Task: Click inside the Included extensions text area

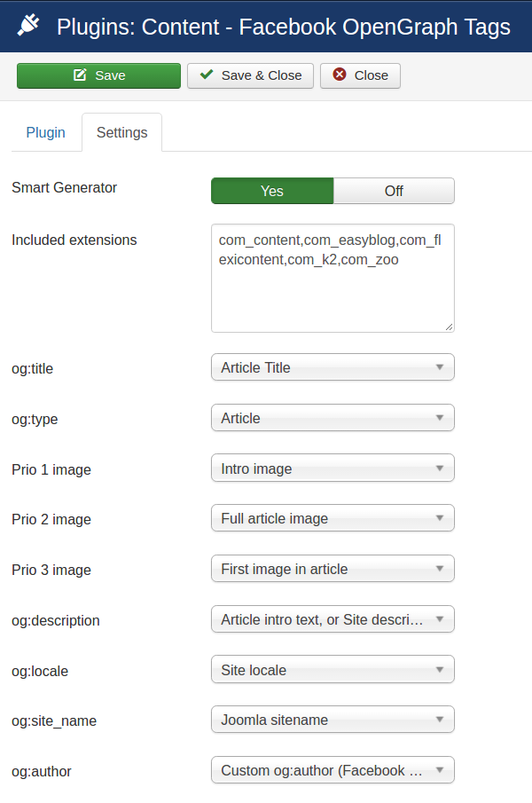Action: coord(332,278)
